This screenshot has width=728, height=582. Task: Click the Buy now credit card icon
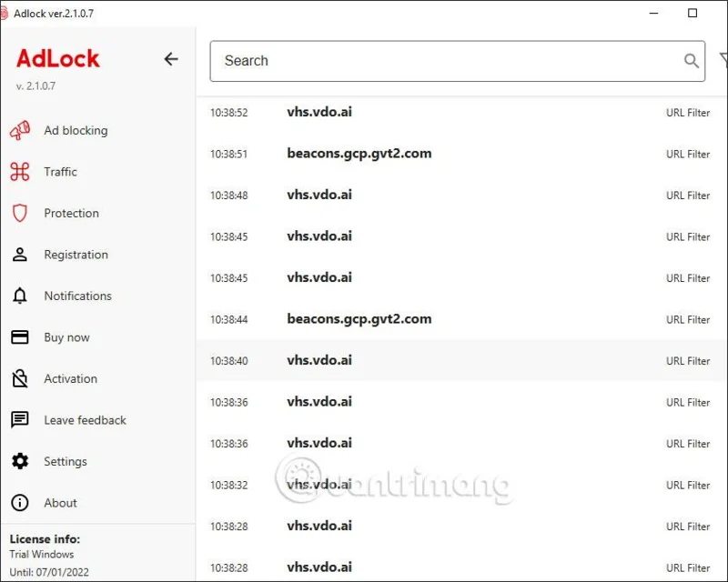[20, 337]
